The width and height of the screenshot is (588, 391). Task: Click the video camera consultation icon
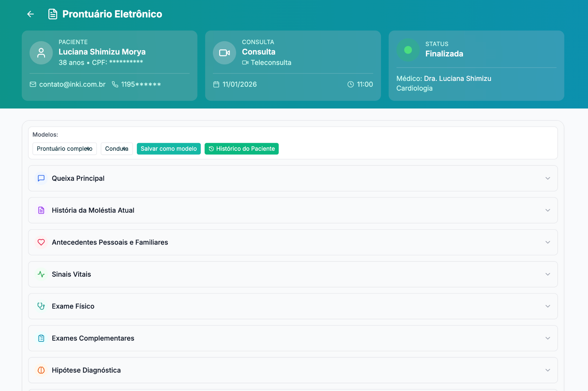click(224, 53)
